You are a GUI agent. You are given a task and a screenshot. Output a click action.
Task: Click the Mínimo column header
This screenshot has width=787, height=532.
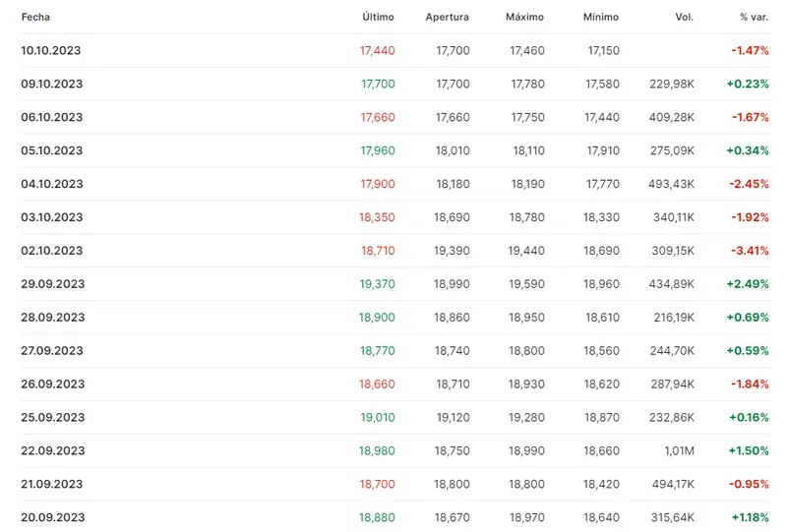[x=601, y=18]
